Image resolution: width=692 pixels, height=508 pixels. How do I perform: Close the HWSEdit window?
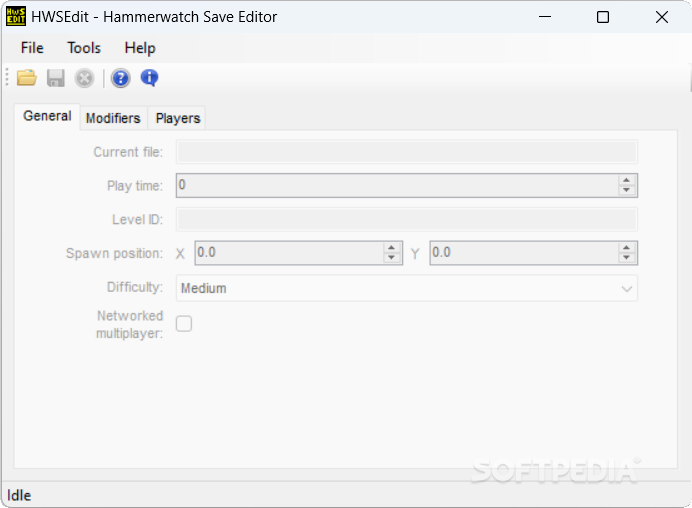pyautogui.click(x=662, y=17)
